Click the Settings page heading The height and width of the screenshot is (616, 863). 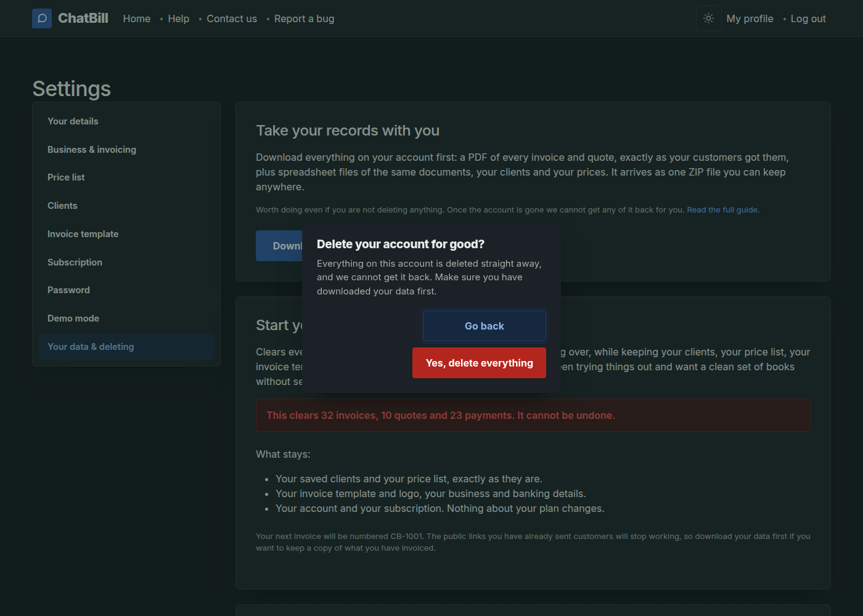72,89
